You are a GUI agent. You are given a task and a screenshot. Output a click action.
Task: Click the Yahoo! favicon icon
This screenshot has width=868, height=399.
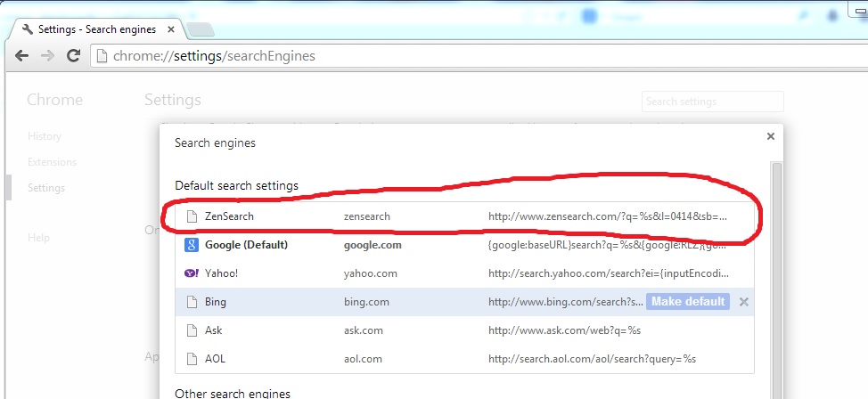coord(192,273)
